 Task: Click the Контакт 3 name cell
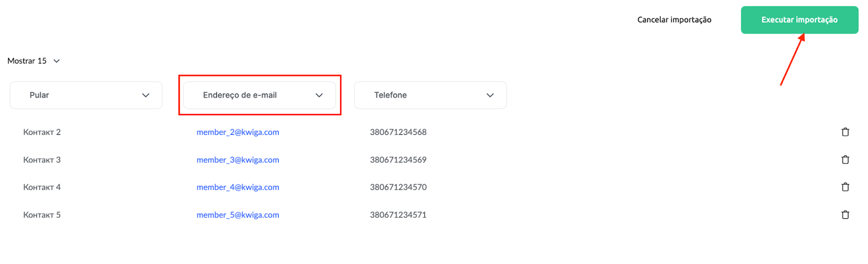[x=42, y=160]
